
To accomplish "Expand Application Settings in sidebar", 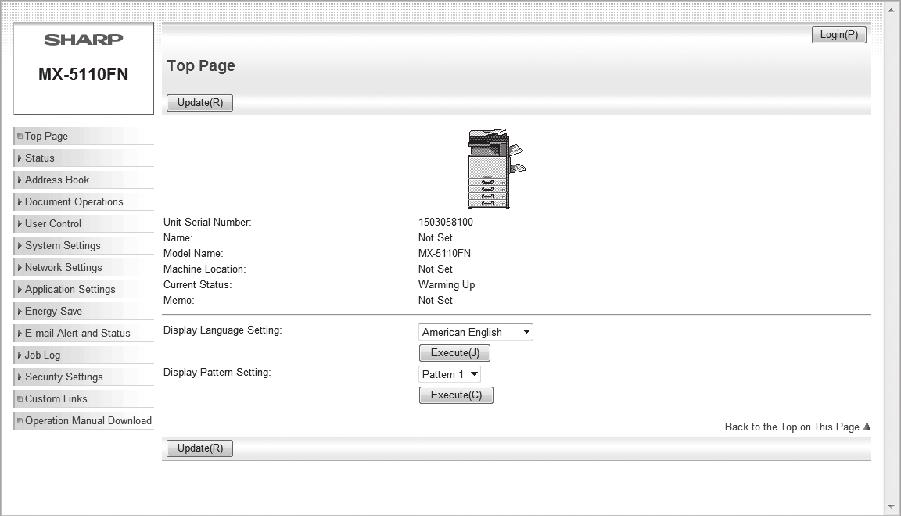I will [x=83, y=289].
